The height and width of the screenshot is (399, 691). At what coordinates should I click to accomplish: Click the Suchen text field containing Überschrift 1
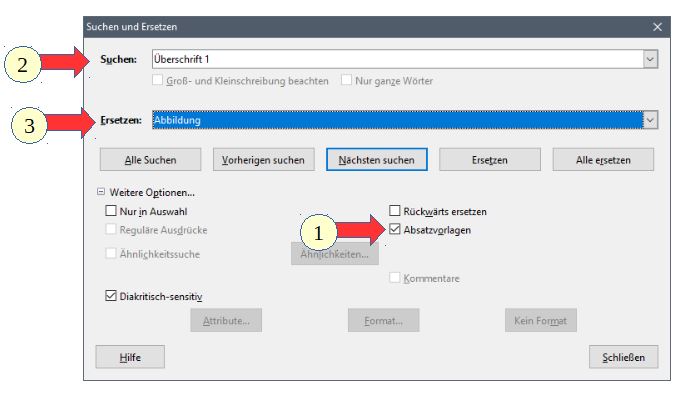click(x=398, y=59)
